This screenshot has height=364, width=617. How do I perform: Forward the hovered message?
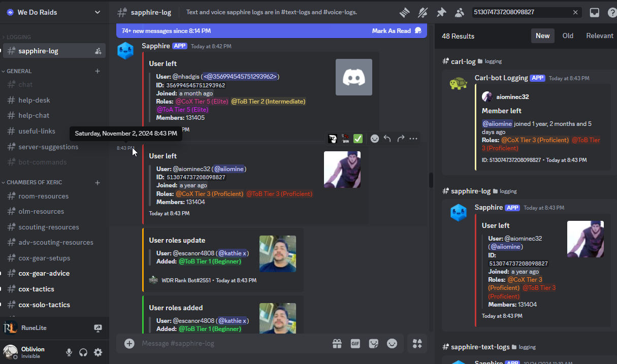[401, 139]
